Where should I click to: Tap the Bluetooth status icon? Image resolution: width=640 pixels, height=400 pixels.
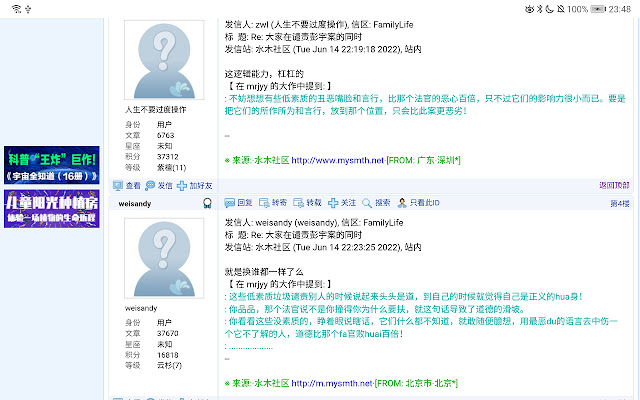[x=540, y=9]
